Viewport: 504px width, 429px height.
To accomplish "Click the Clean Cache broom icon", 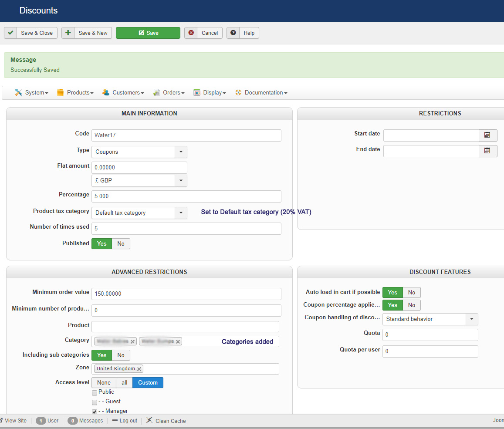I will 149,420.
